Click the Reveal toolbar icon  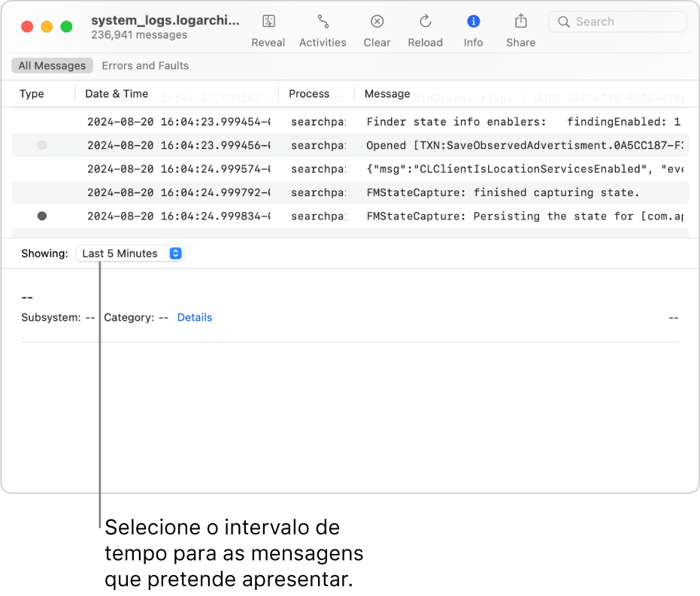coord(268,22)
